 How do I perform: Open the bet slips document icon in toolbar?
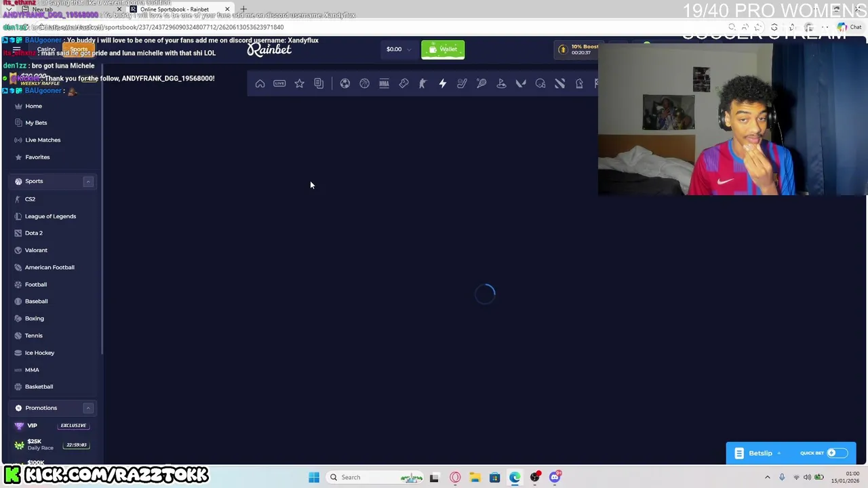click(x=319, y=83)
